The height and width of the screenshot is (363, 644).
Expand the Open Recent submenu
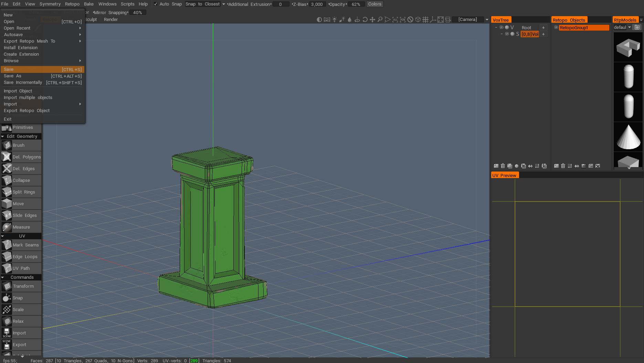click(42, 28)
